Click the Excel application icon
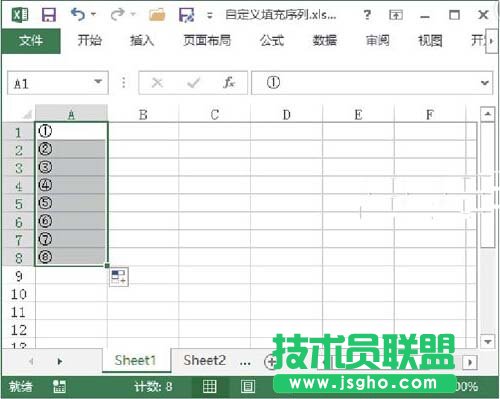The height and width of the screenshot is (399, 500). click(20, 15)
